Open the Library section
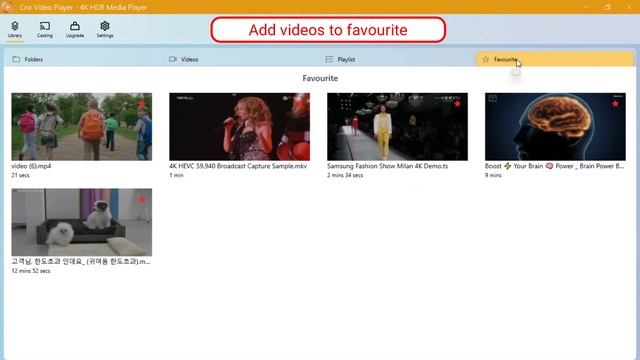The width and height of the screenshot is (640, 360). (x=15, y=29)
